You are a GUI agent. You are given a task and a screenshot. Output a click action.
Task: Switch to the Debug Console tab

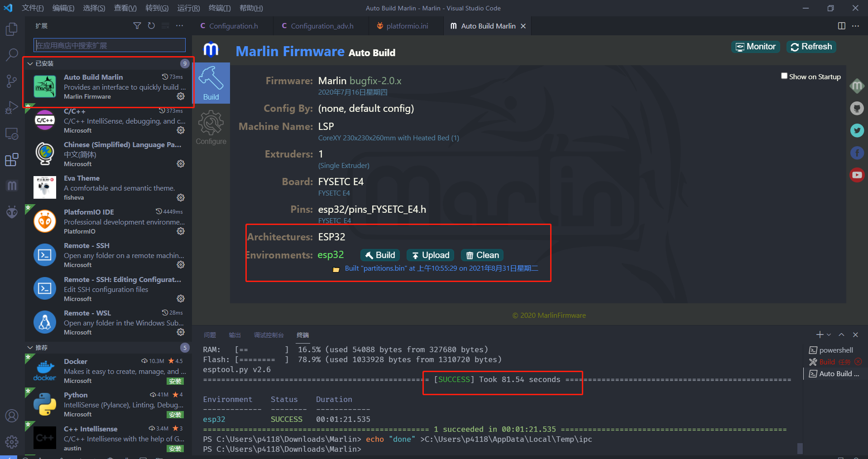269,335
